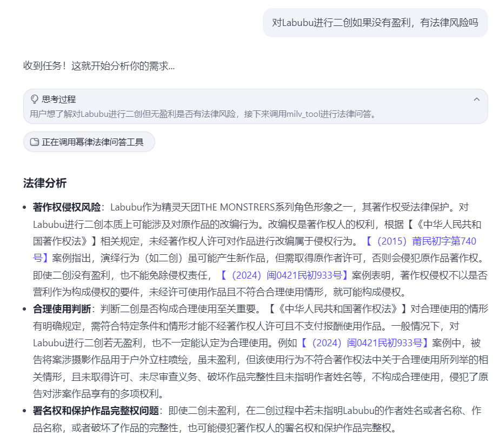The image size is (499, 448).
Task: Click the 法律分析 heading
Action: pos(45,183)
